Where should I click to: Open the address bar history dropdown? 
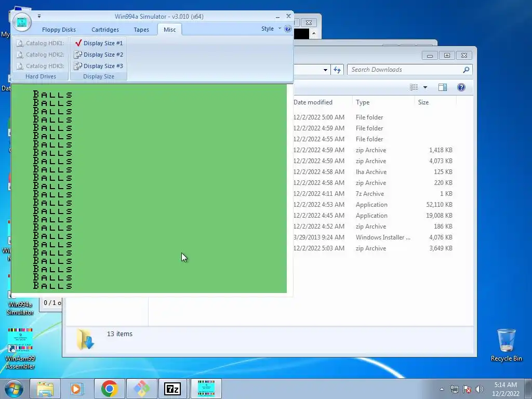pos(325,70)
